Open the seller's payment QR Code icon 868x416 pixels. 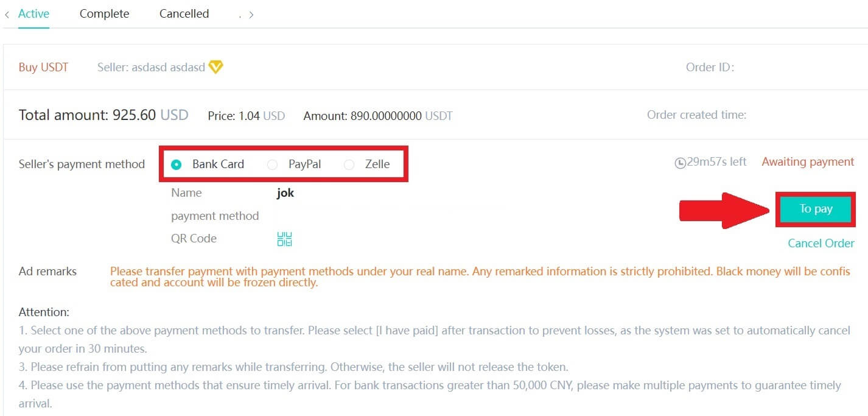click(x=284, y=239)
